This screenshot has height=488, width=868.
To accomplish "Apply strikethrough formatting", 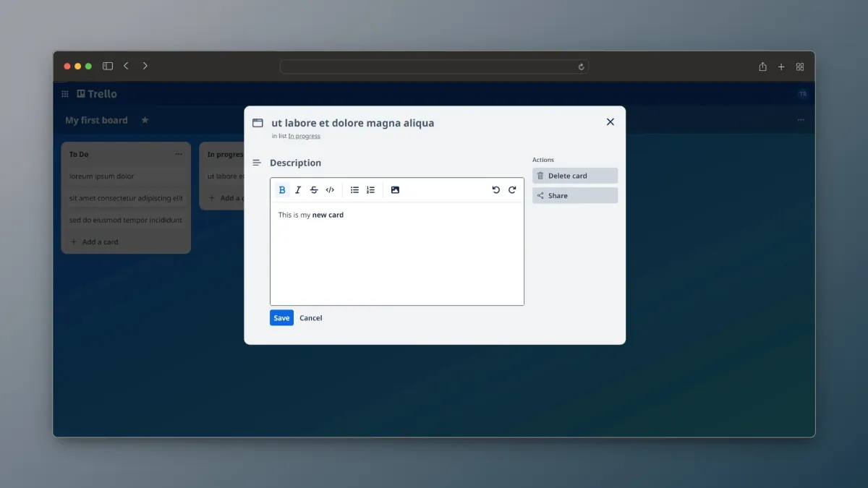I will pos(314,189).
